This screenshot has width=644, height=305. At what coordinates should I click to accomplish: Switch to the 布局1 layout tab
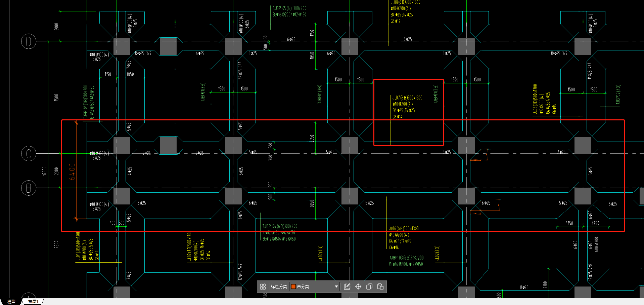pos(33,302)
